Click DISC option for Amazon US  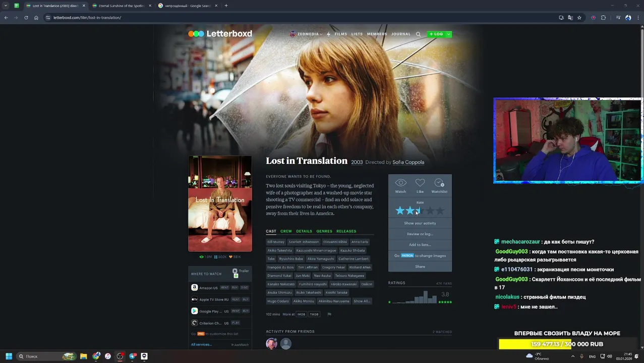245,287
